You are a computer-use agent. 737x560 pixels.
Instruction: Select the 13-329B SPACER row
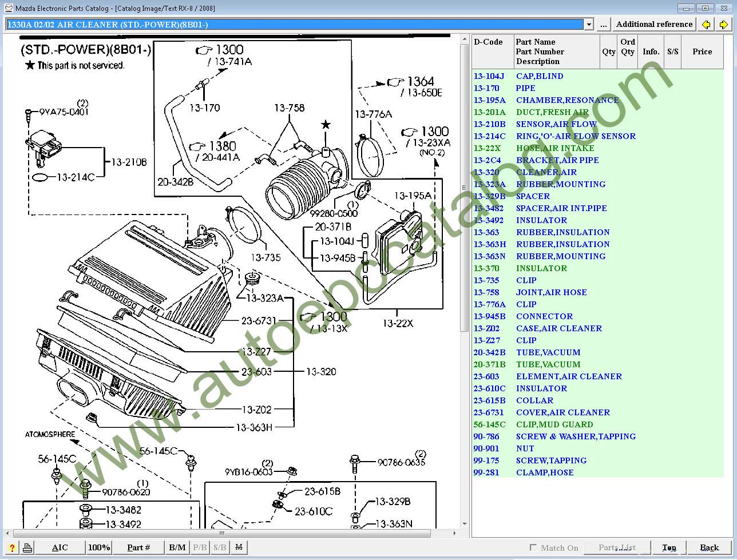click(x=598, y=196)
